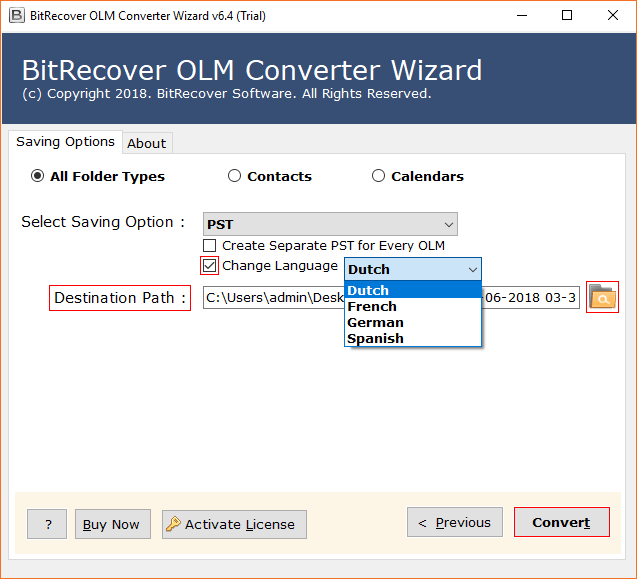Choose German from the language list

tap(413, 322)
